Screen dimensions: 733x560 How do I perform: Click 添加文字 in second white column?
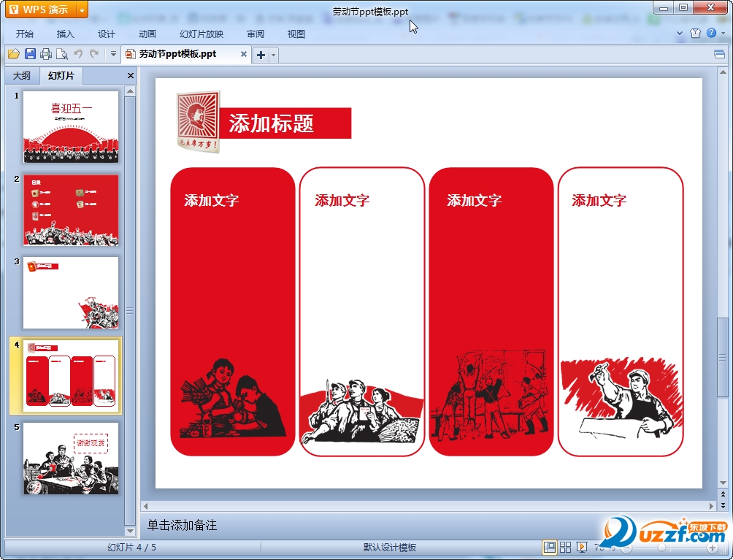[342, 201]
